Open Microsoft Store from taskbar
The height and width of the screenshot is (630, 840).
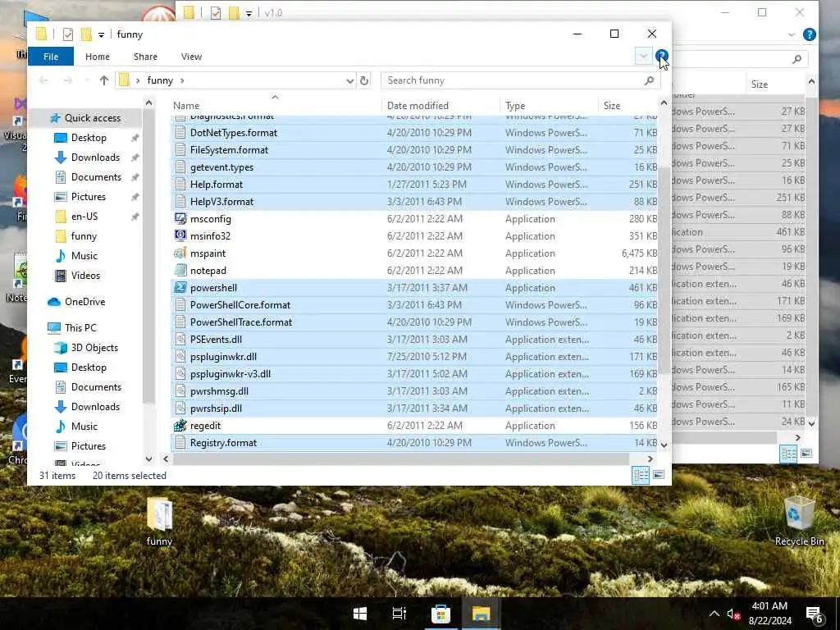[441, 614]
